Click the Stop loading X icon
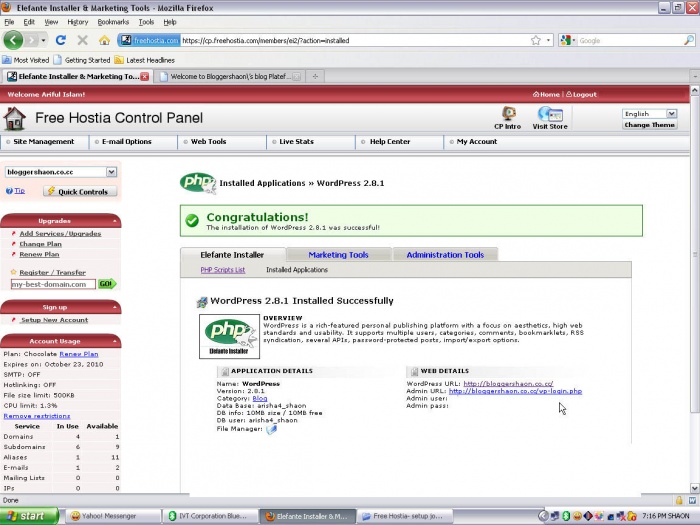 [x=83, y=40]
